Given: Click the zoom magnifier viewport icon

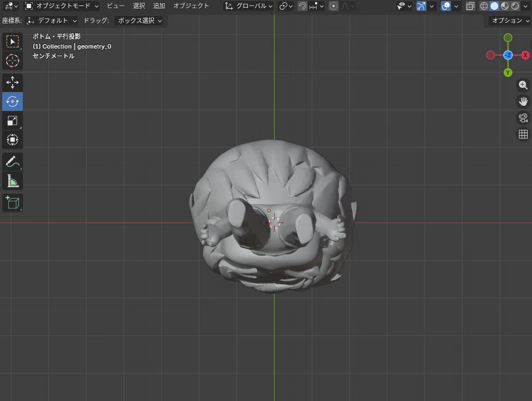Looking at the screenshot, I should point(523,85).
